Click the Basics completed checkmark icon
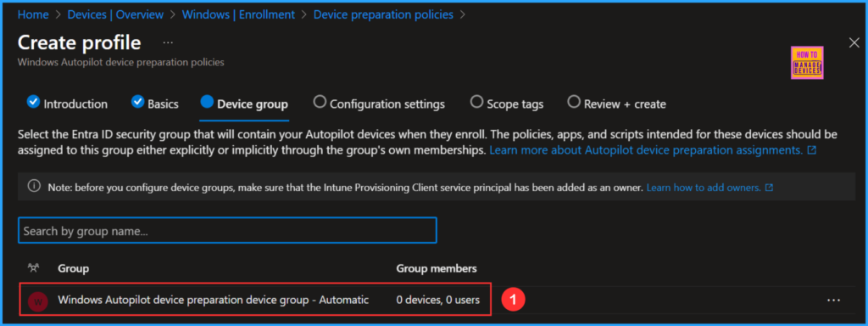This screenshot has width=868, height=326. [137, 102]
